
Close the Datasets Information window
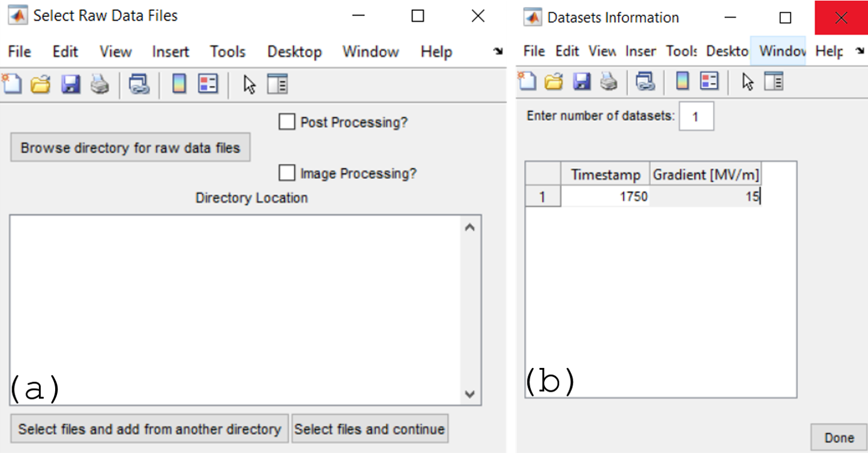pos(841,18)
